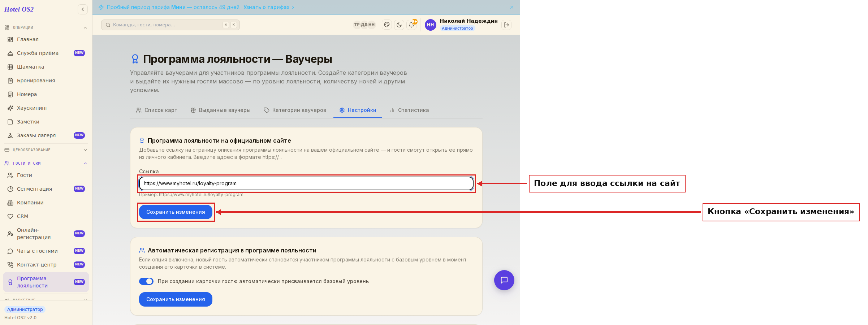Save changes for the site link
The image size is (868, 325).
click(176, 212)
